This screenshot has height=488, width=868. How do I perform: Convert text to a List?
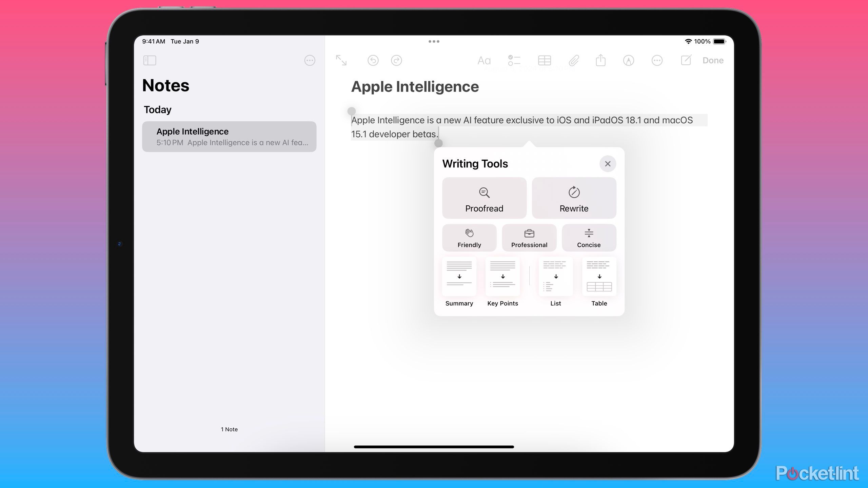556,282
